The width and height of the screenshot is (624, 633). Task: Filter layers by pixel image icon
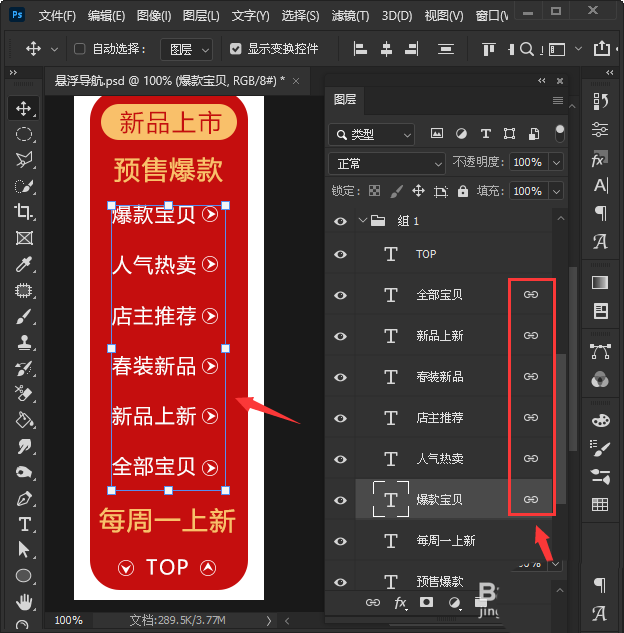pyautogui.click(x=437, y=133)
